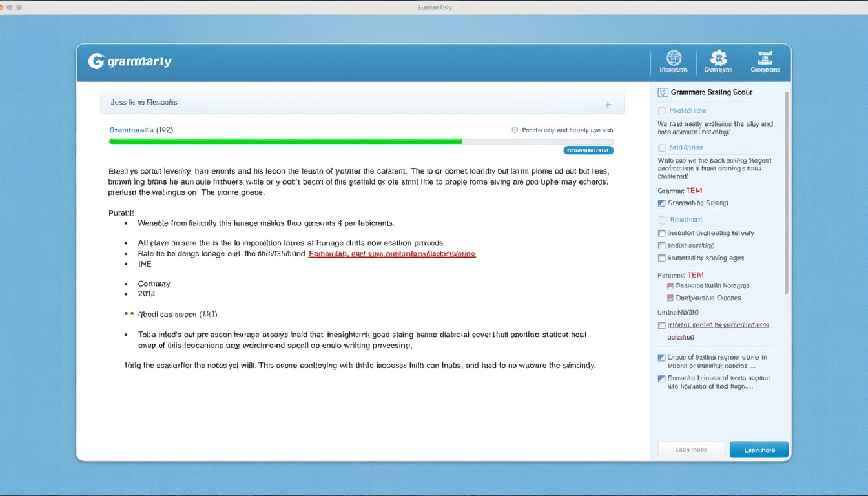Click the macOS window title text
868x496 pixels.
pyautogui.click(x=435, y=7)
